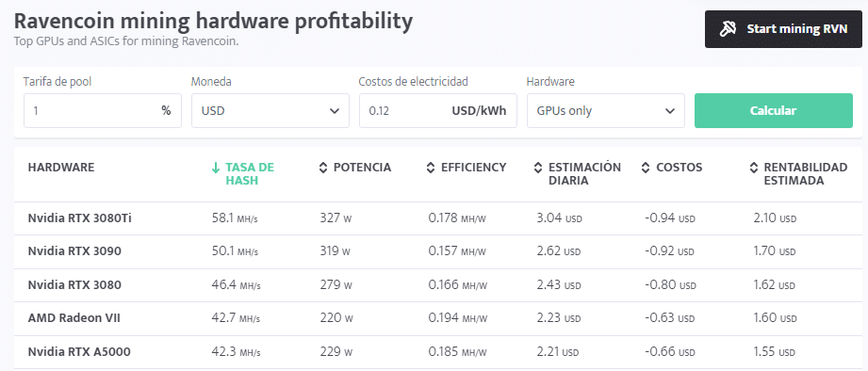The height and width of the screenshot is (371, 868).
Task: Click the HARDWARE column header
Action: coord(61,167)
